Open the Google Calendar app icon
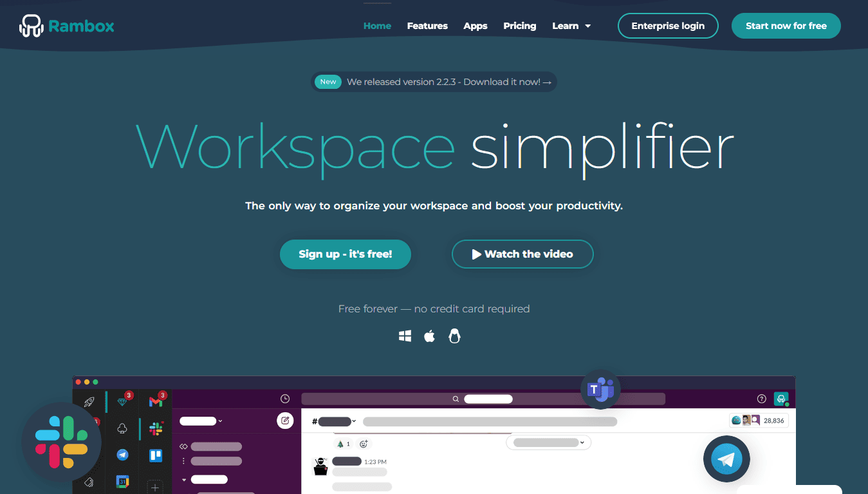The width and height of the screenshot is (868, 494). point(122,481)
